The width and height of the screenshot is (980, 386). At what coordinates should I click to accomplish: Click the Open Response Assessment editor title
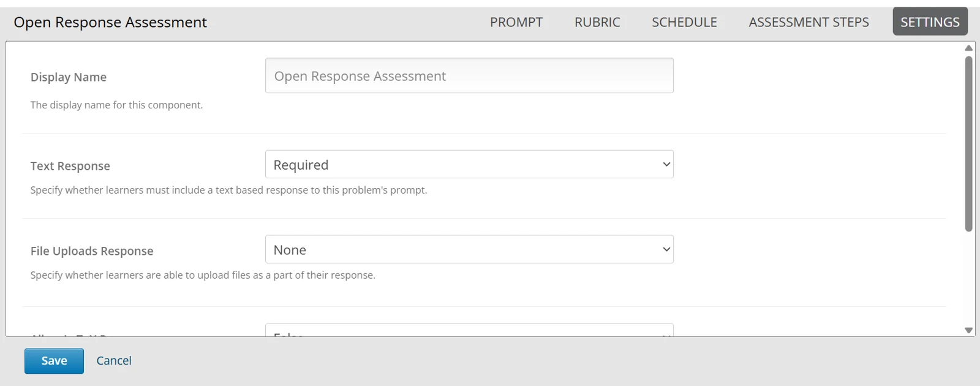[110, 22]
